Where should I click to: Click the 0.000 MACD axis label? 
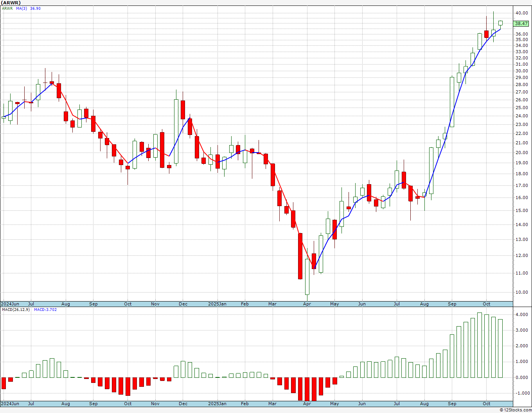tap(521, 377)
